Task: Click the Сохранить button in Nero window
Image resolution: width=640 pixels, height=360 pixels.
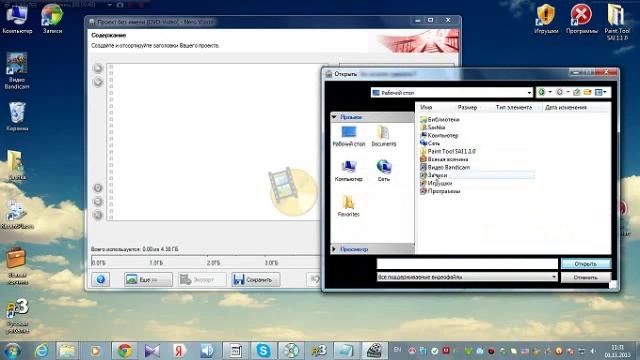Action: [256, 280]
